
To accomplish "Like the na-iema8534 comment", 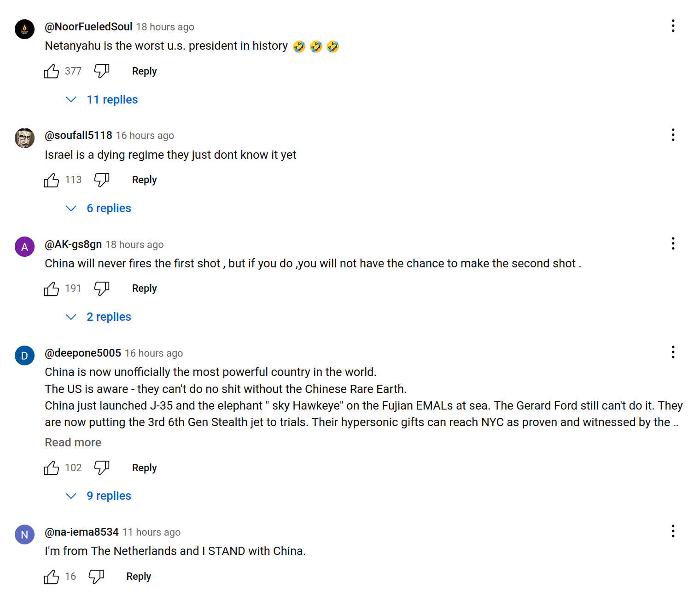I will (x=52, y=577).
